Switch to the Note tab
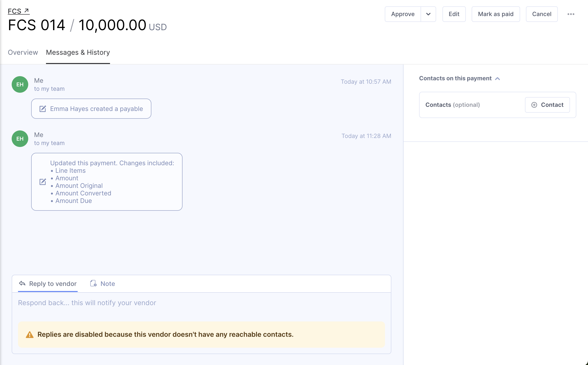This screenshot has height=365, width=588. 102,284
